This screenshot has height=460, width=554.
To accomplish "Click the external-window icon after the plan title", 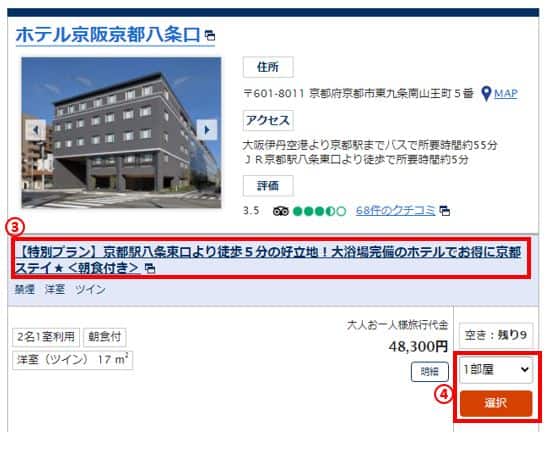I will coord(150,269).
